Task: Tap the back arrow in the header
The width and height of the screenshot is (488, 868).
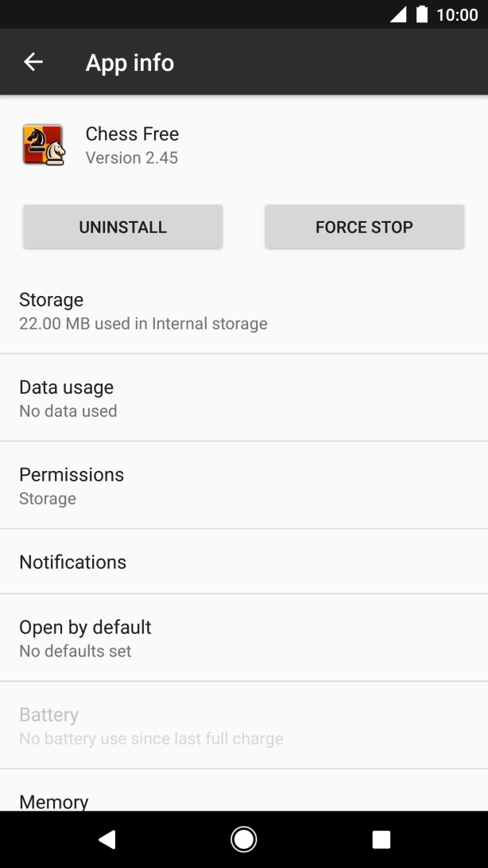Action: pos(33,62)
